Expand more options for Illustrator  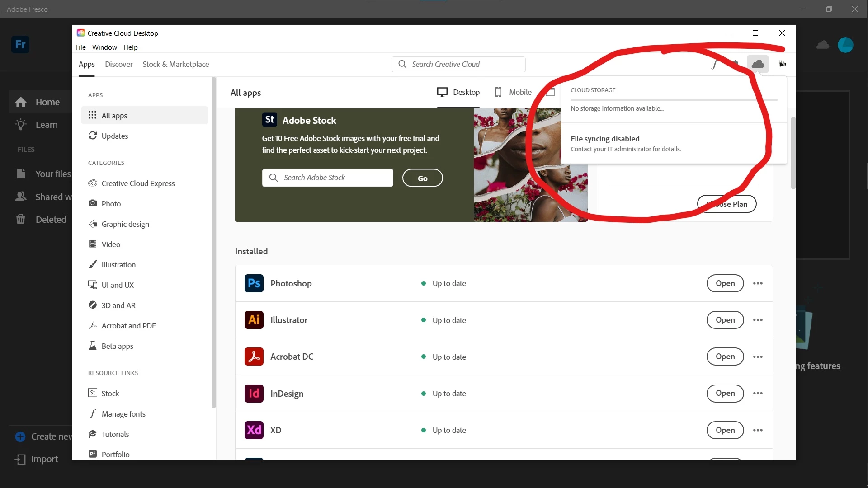[758, 320]
